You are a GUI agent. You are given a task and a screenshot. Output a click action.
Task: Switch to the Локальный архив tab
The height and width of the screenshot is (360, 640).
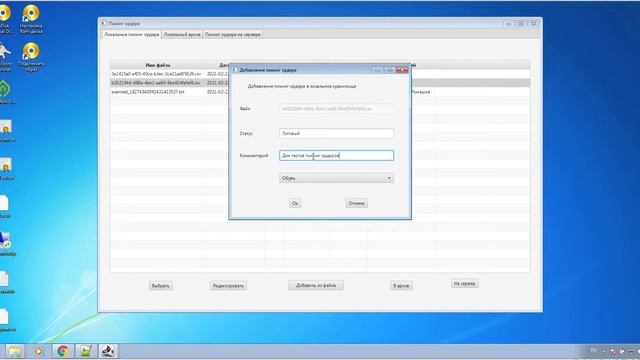coord(182,35)
